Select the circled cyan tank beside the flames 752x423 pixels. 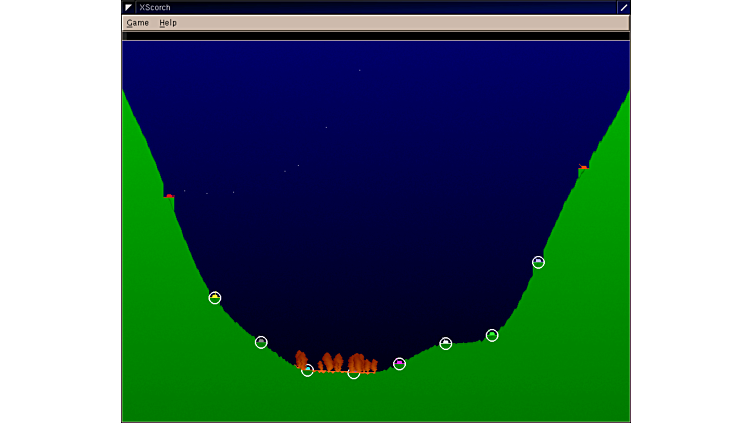pyautogui.click(x=307, y=370)
